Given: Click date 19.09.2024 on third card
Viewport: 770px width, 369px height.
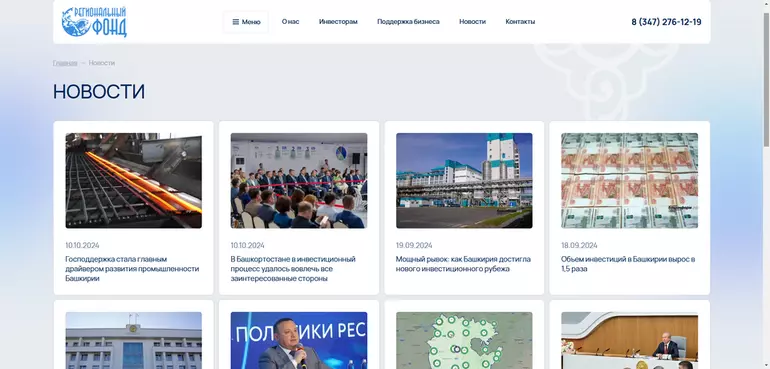Looking at the screenshot, I should click(414, 245).
